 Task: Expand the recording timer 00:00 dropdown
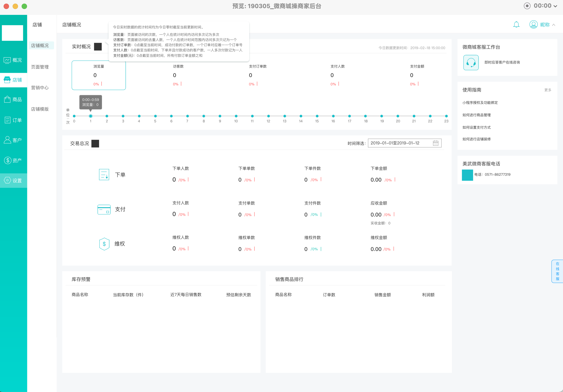(555, 6)
